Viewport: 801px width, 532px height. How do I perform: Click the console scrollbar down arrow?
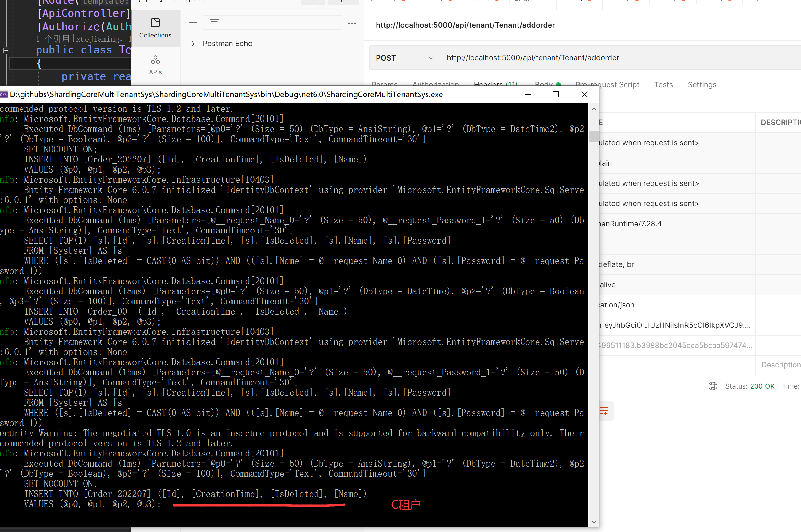[x=593, y=522]
